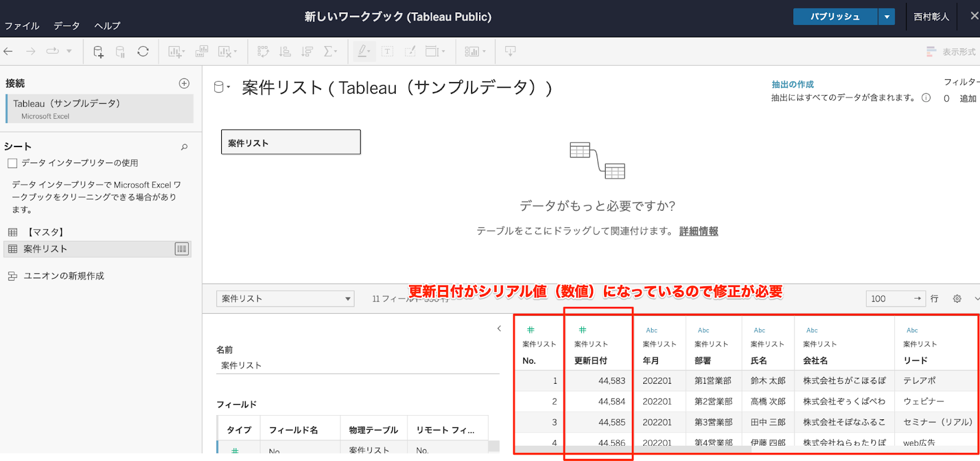The image size is (980, 461).
Task: Open the replay animation dropdown arrow
Action: click(x=69, y=51)
